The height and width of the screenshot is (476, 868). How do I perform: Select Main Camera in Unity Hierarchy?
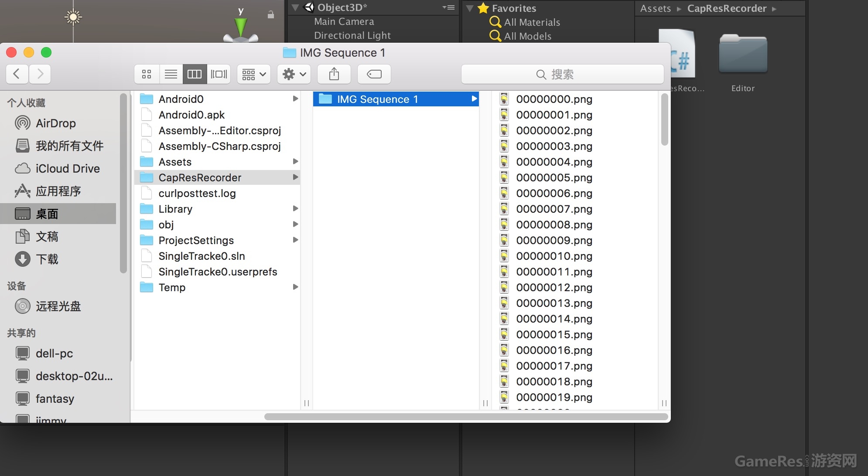pyautogui.click(x=344, y=21)
